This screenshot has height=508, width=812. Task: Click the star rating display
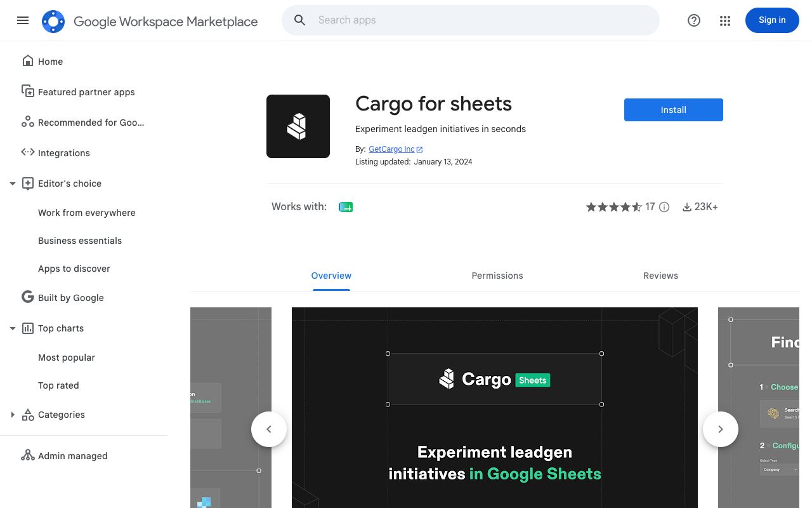pos(614,207)
